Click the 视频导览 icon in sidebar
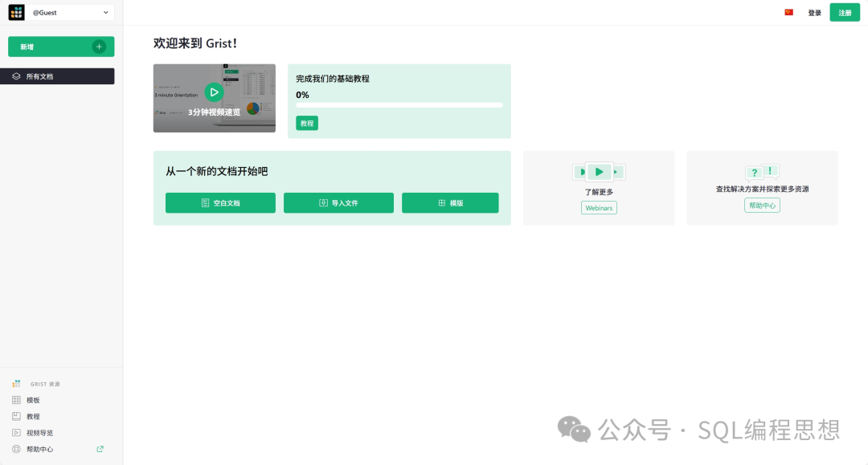This screenshot has height=465, width=868. pyautogui.click(x=16, y=433)
